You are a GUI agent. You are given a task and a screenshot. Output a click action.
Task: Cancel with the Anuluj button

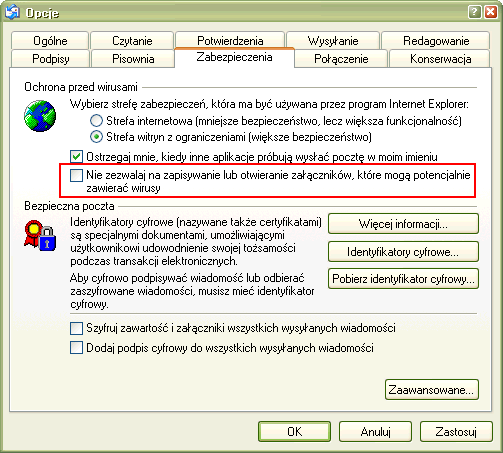(x=375, y=431)
